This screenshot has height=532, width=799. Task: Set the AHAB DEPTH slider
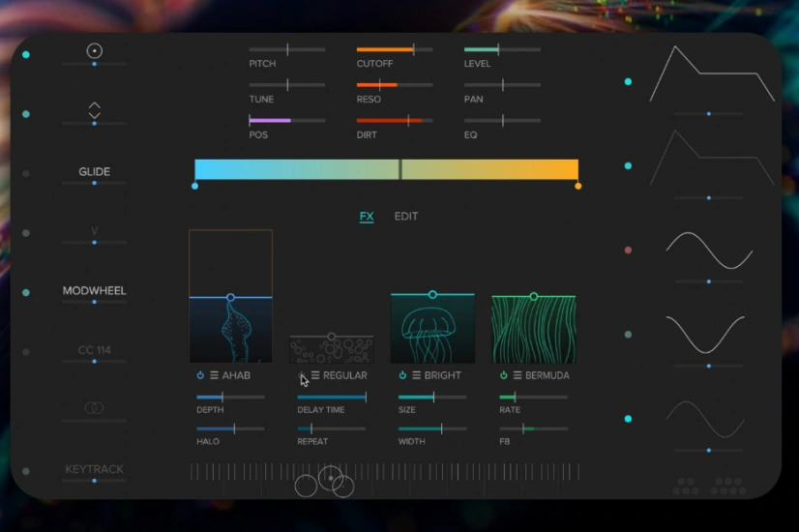230,397
